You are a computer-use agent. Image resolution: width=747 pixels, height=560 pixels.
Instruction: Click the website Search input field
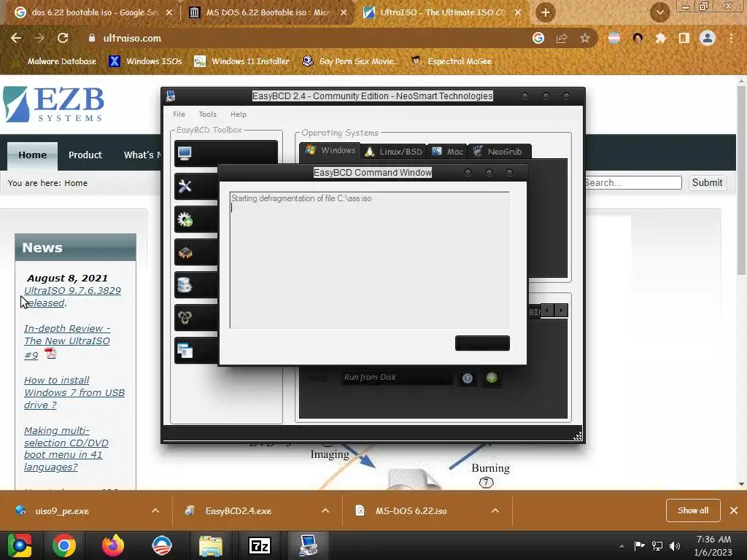[x=633, y=183]
